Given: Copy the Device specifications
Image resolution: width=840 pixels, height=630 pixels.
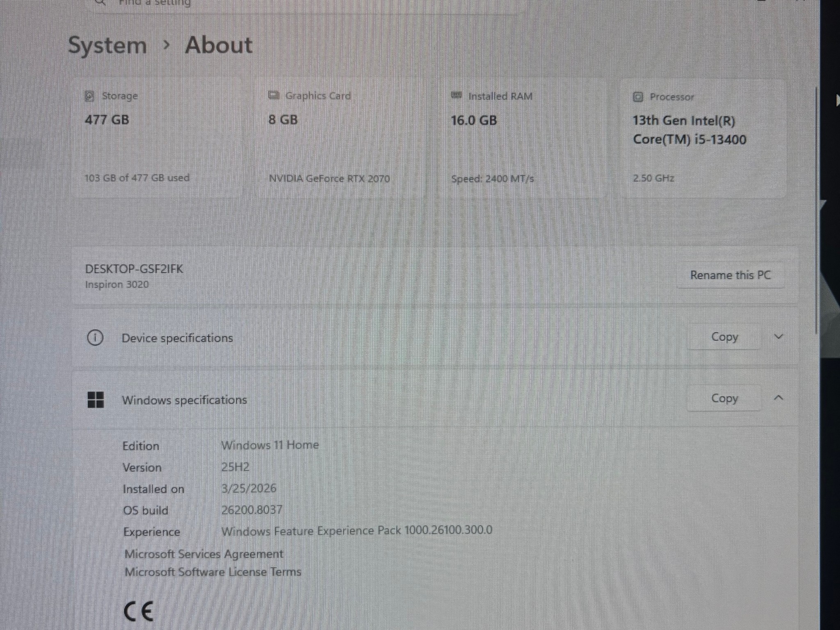Looking at the screenshot, I should point(725,337).
